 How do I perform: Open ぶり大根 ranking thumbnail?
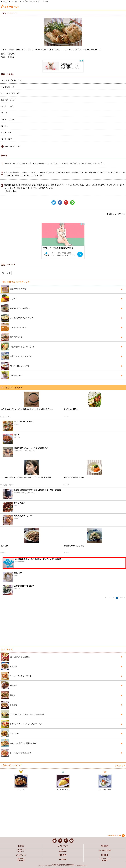coord(21,781)
